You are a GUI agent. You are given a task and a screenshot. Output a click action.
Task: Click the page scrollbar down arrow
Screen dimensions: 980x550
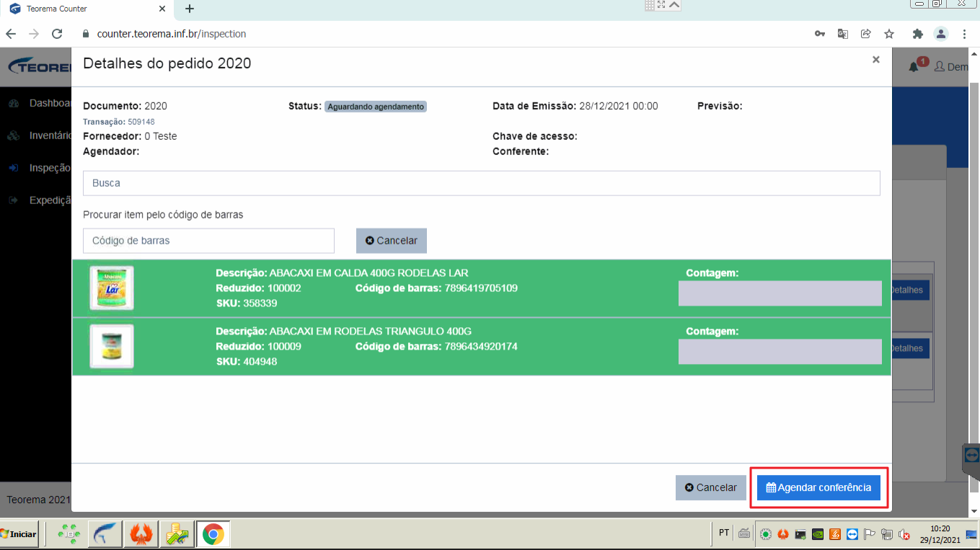tap(974, 510)
